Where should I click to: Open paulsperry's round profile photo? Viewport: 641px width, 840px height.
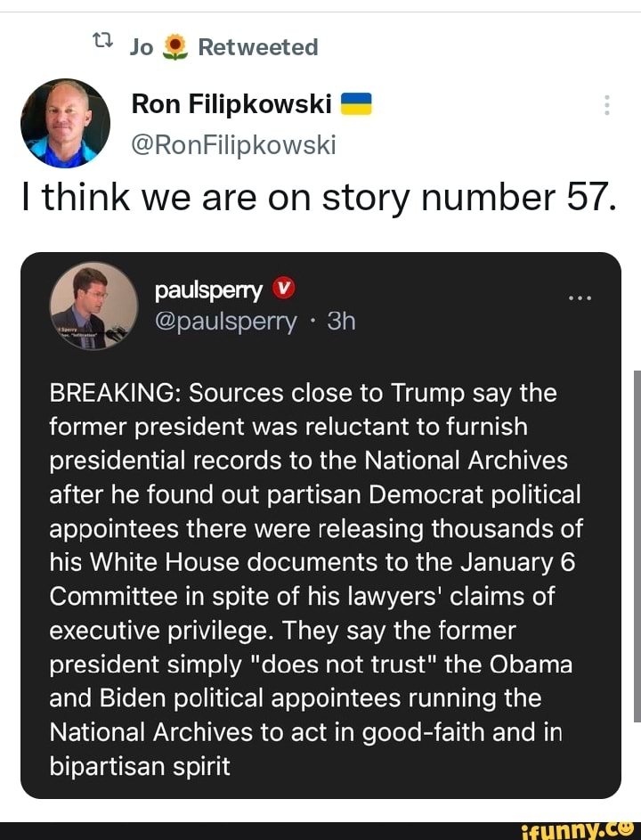coord(93,306)
